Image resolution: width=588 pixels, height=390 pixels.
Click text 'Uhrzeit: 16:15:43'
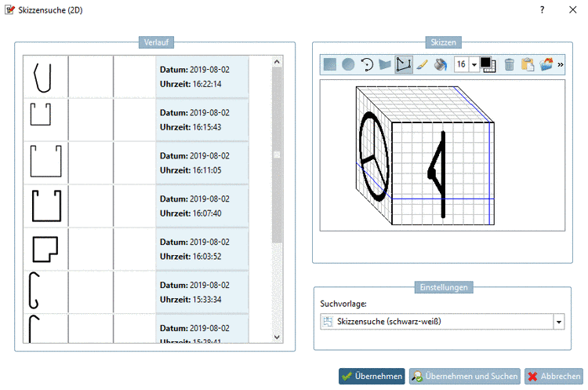pos(191,127)
